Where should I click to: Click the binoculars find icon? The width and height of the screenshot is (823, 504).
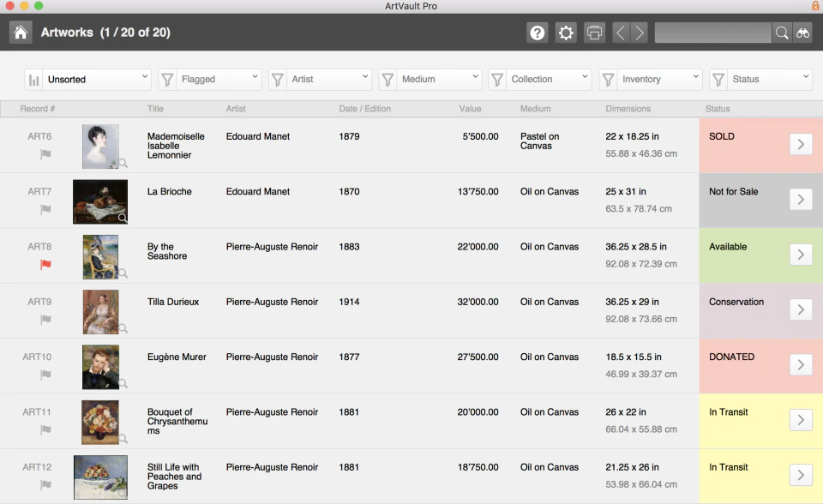pos(802,33)
